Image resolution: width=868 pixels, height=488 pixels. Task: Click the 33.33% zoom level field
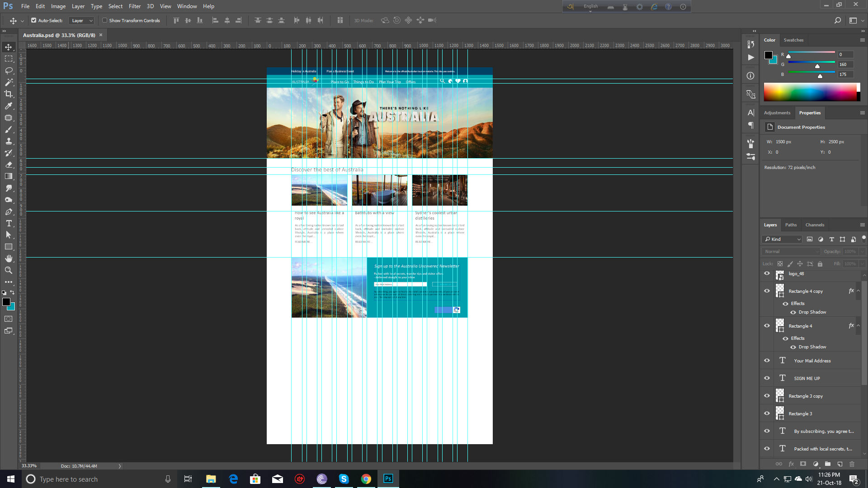coord(29,466)
